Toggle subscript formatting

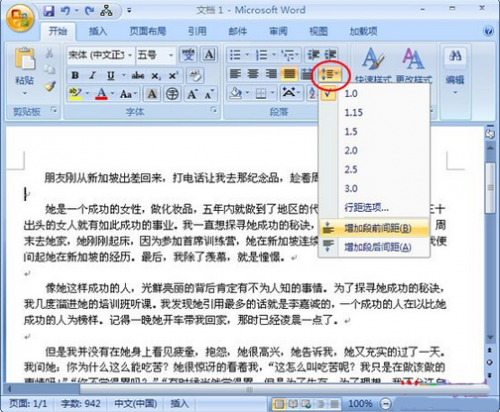tap(156, 76)
